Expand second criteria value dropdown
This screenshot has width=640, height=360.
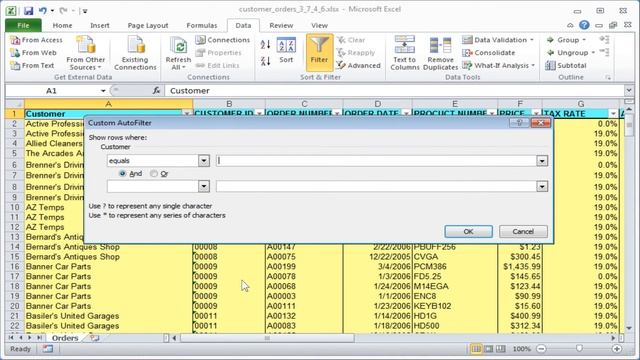point(542,187)
